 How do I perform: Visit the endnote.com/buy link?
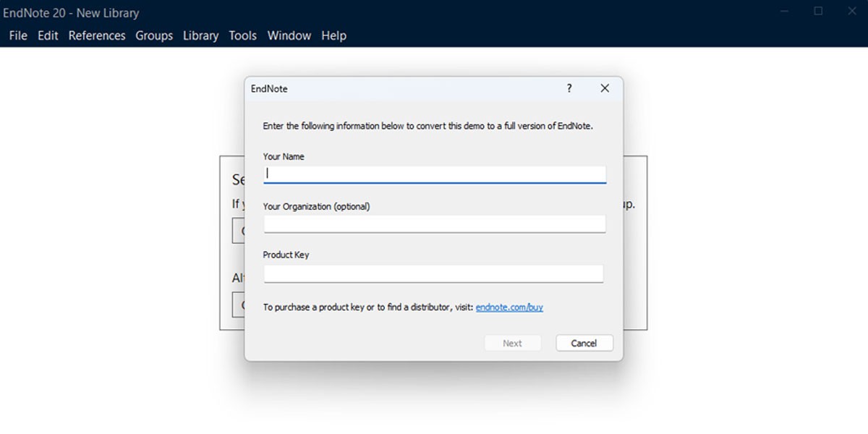coord(509,307)
